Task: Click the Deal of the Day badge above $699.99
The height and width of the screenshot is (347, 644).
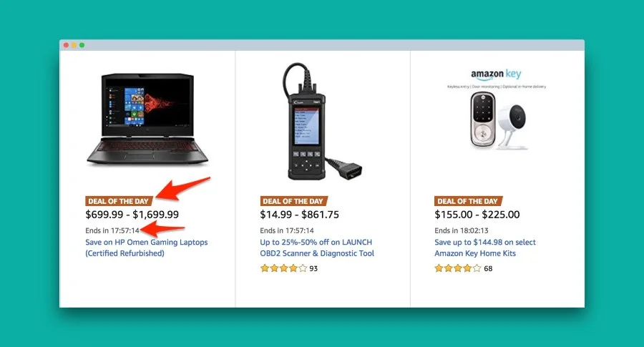Action: tap(119, 201)
